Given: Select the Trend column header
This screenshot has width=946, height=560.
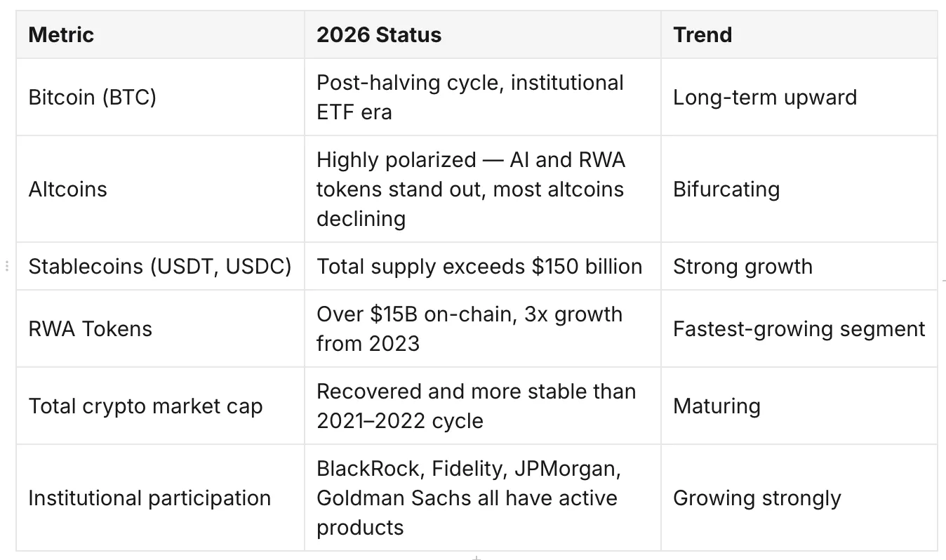Looking at the screenshot, I should [x=799, y=34].
